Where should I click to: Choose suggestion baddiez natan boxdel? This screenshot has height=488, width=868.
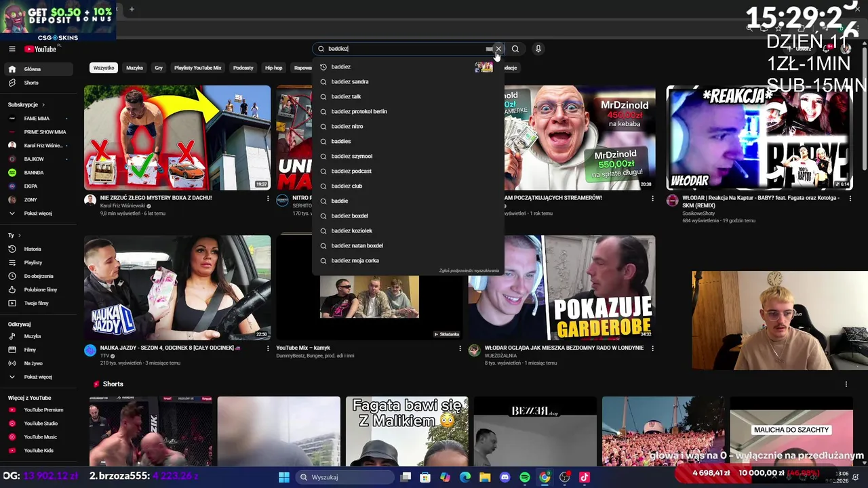408,246
